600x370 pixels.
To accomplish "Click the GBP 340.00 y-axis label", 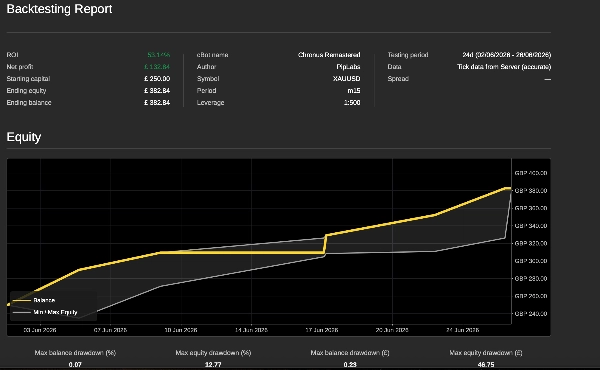I will pyautogui.click(x=531, y=226).
